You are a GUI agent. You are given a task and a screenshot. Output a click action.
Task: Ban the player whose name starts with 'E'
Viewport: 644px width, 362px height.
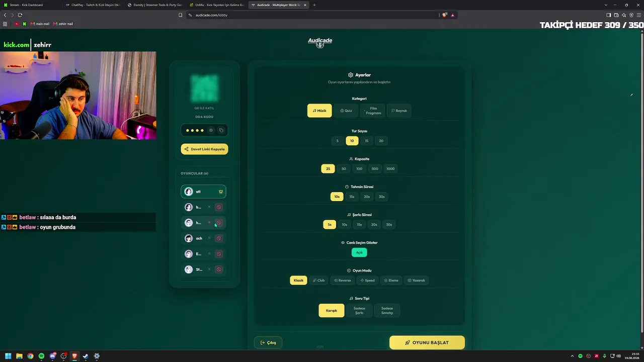(219, 254)
